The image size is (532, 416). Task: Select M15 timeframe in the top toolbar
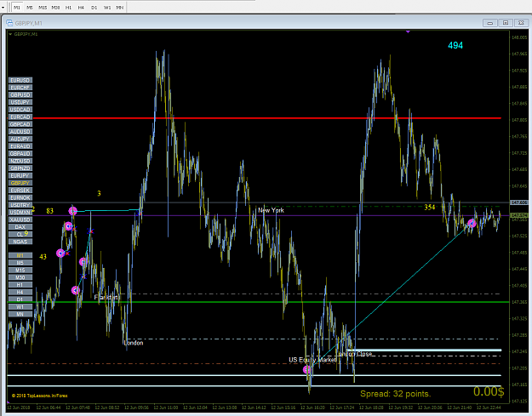43,7
